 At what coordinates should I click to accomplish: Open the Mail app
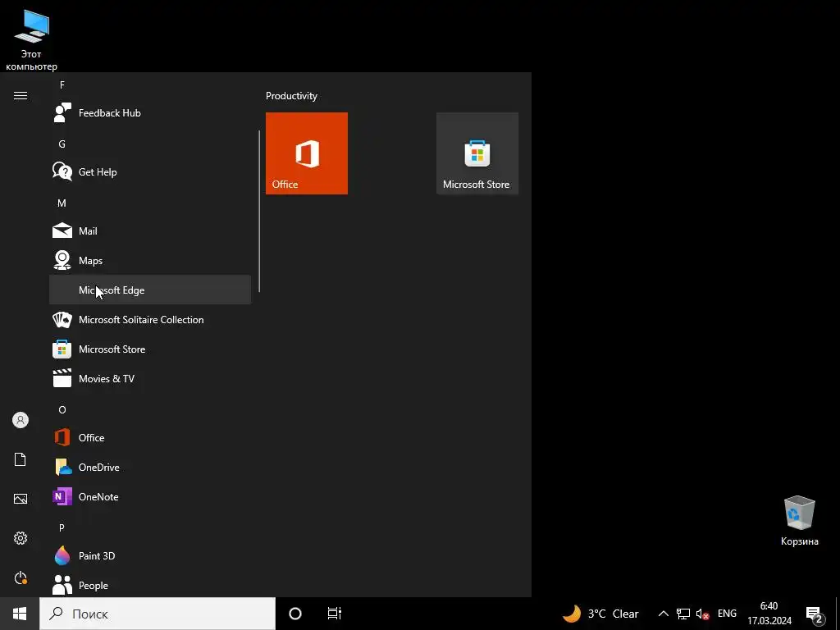click(x=150, y=231)
